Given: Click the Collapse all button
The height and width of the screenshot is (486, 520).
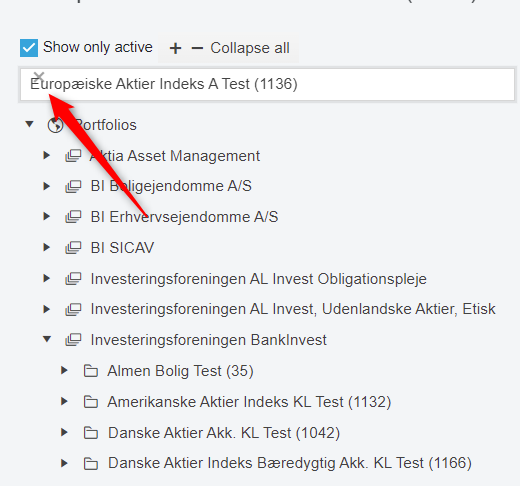Looking at the screenshot, I should [x=250, y=48].
